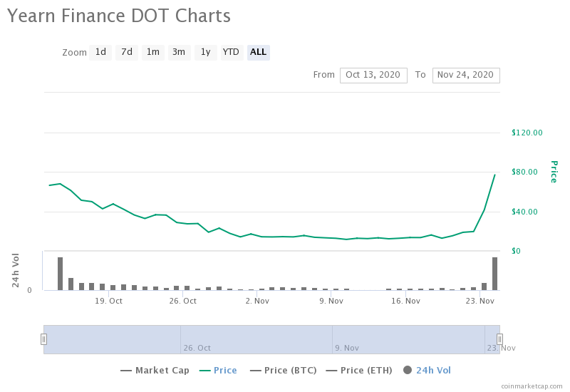Click the rotated Price axis title
This screenshot has width=570, height=392.
554,172
